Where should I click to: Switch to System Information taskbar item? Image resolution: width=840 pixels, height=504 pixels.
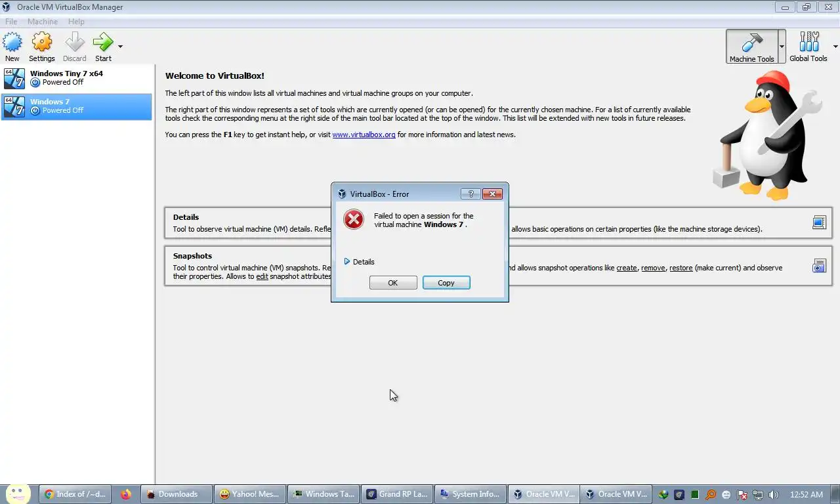click(471, 494)
